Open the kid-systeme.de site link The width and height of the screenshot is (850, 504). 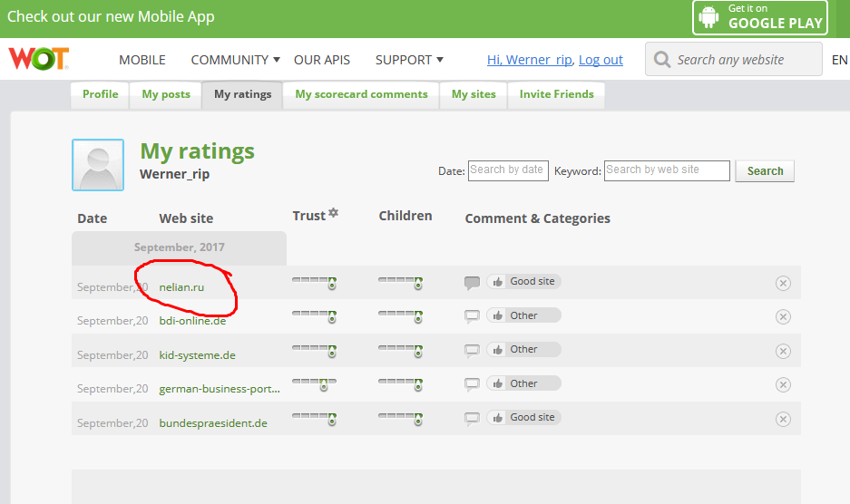coord(198,355)
